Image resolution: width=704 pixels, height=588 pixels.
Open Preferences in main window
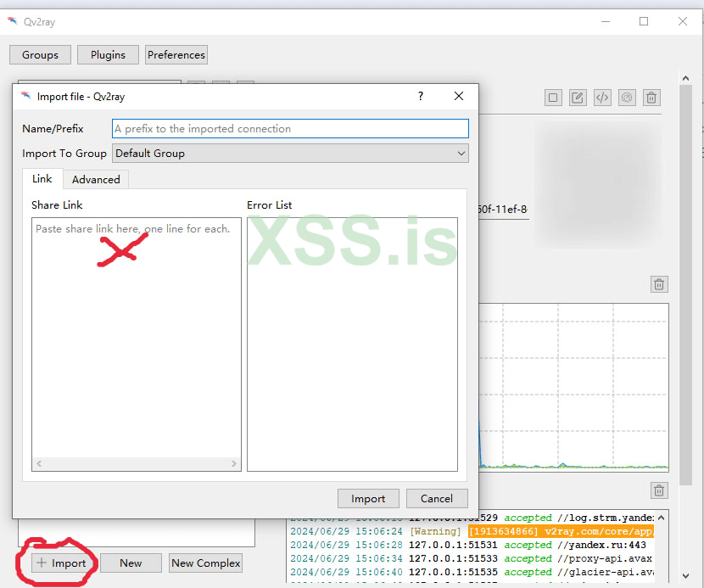176,55
